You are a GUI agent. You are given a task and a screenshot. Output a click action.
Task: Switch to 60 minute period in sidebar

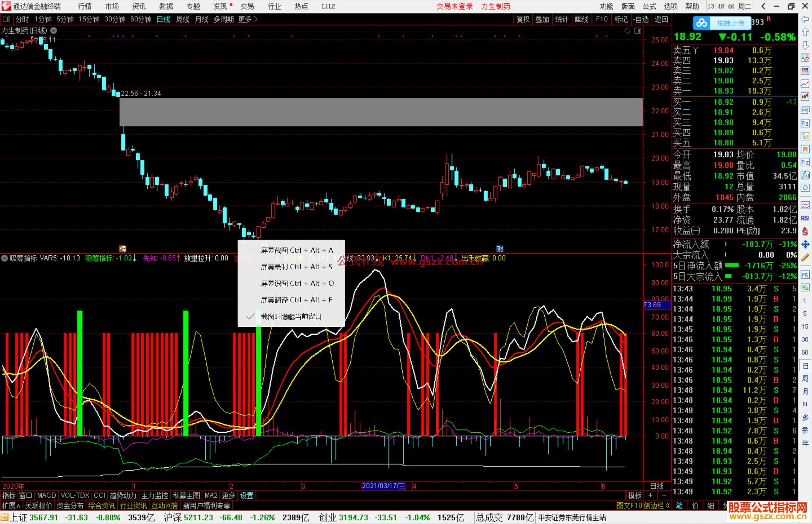805,352
